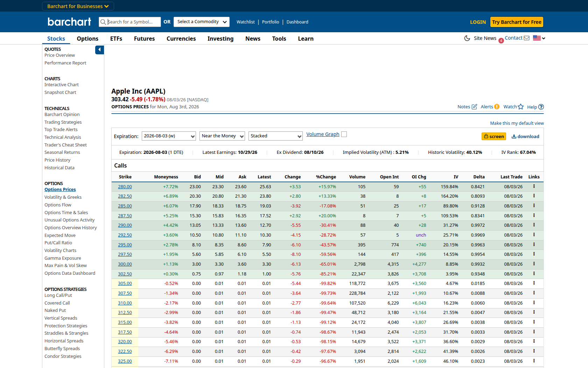588x368 pixels.
Task: Open the Tools tab
Action: [279, 39]
